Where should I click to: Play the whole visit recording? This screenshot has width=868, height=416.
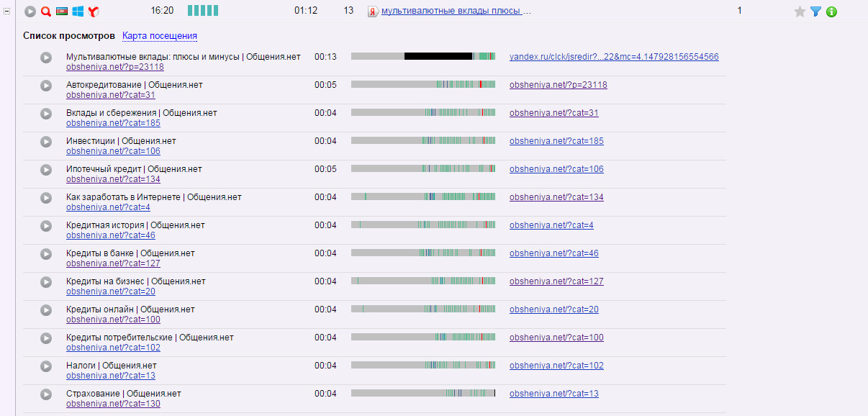pos(30,12)
